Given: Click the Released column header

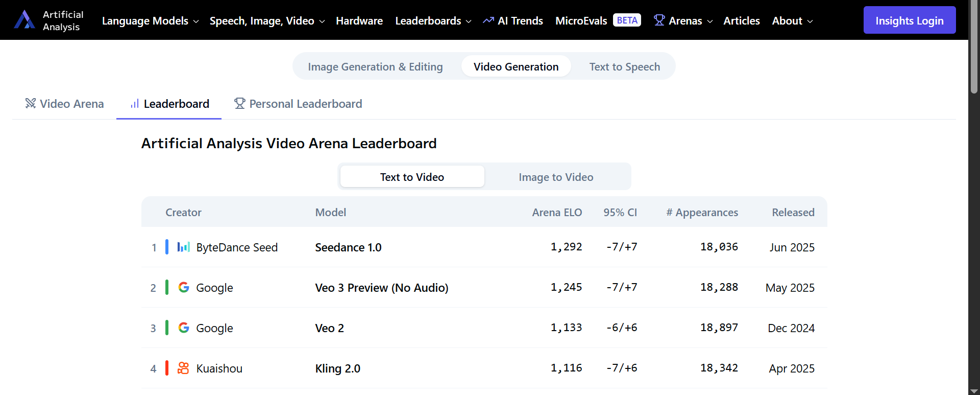Looking at the screenshot, I should pos(793,212).
